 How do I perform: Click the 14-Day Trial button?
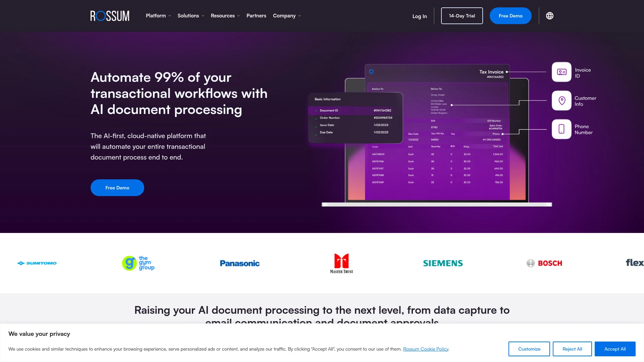tap(462, 15)
